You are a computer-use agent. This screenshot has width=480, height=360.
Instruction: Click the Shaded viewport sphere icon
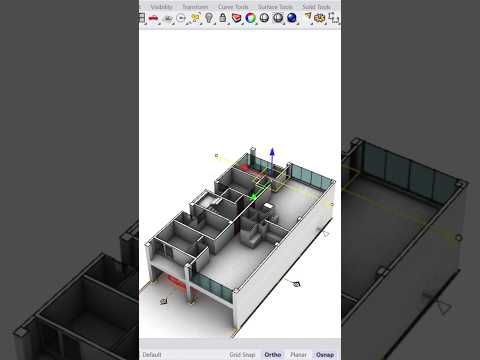264,18
